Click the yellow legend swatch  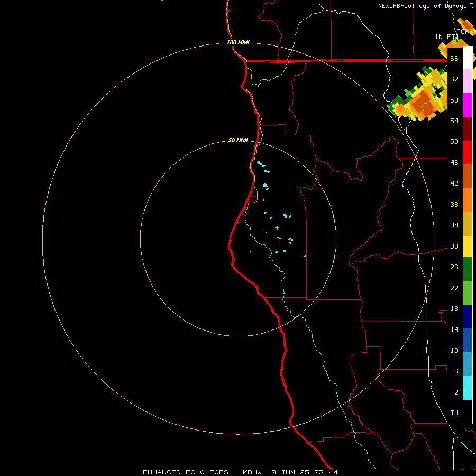(x=467, y=246)
